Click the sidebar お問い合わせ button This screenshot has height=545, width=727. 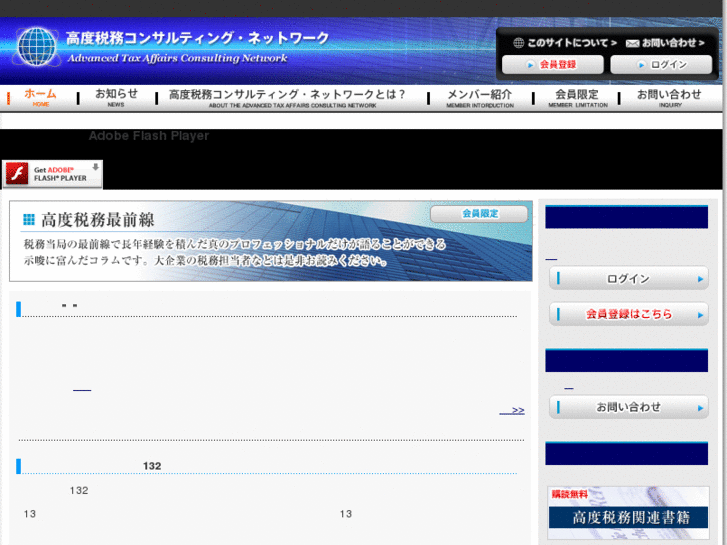point(629,407)
